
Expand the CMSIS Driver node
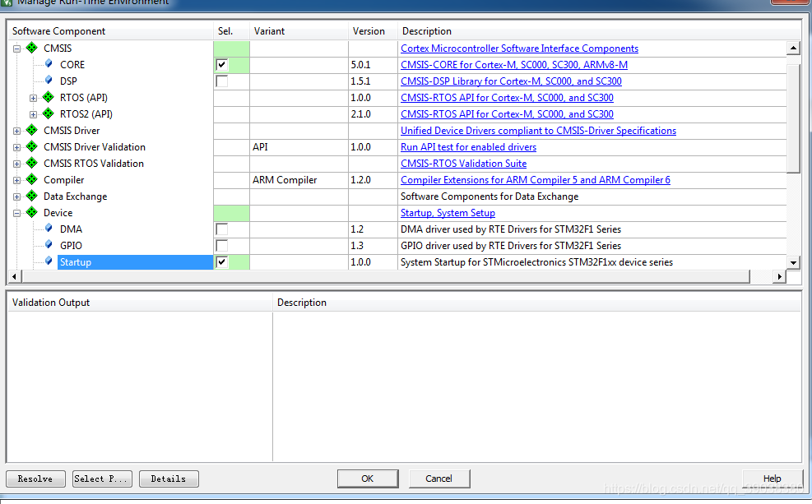[x=16, y=131]
